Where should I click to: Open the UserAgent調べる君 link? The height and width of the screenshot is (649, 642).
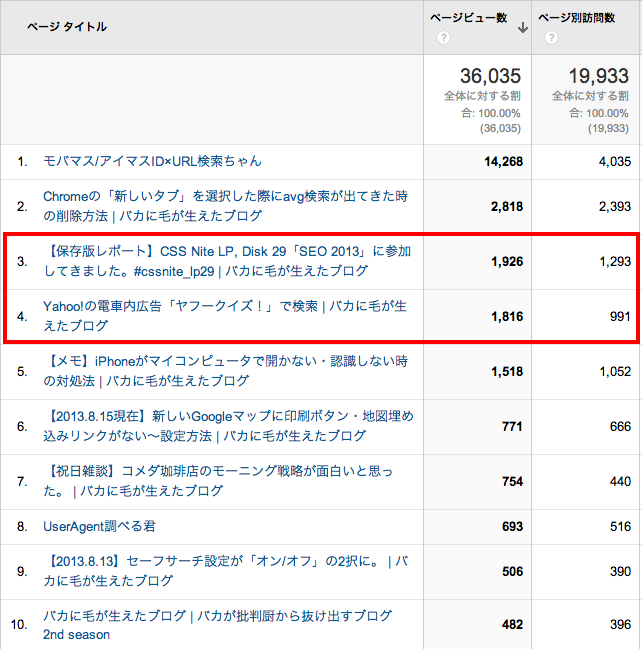99,526
